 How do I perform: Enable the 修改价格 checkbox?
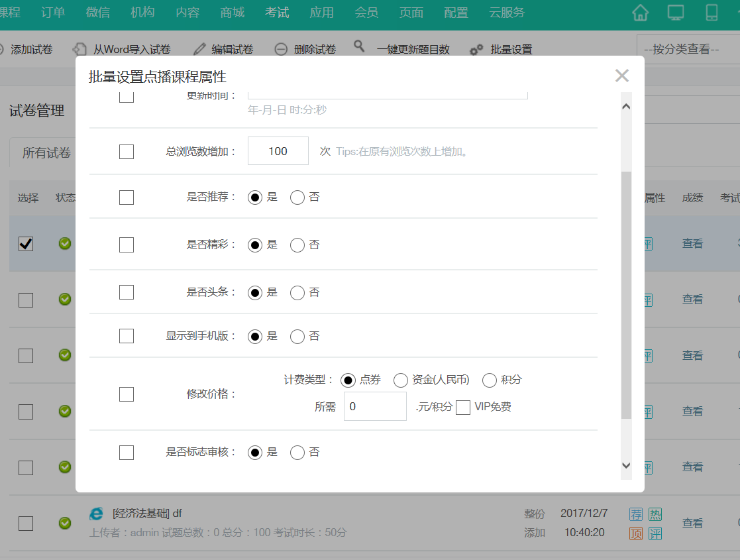pyautogui.click(x=127, y=394)
